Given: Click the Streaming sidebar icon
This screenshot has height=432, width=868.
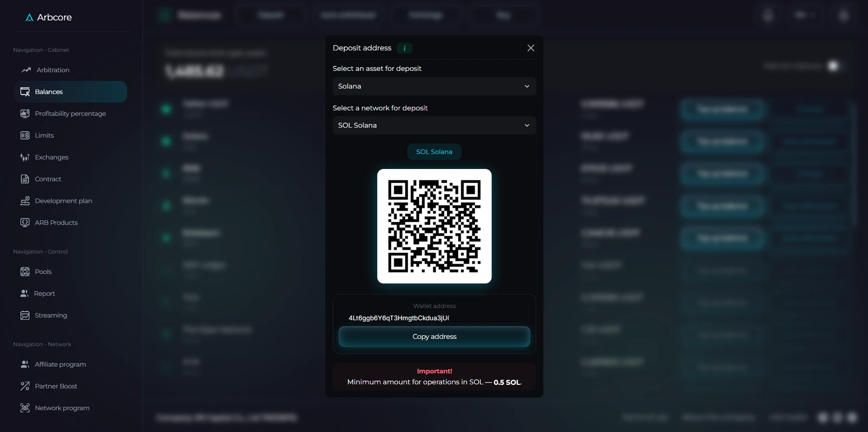Looking at the screenshot, I should (25, 315).
